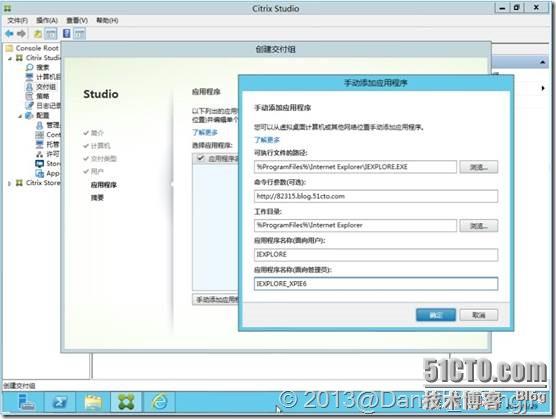Select the wizard step 计算机
The width and height of the screenshot is (556, 419).
coord(100,146)
